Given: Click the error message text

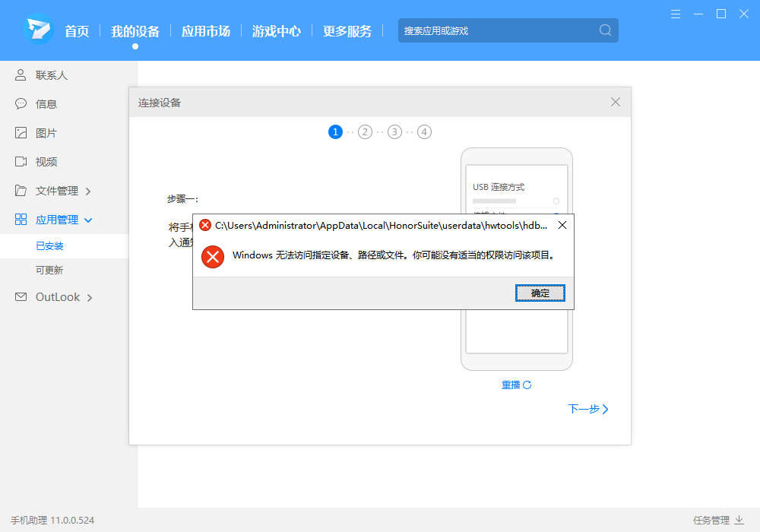Looking at the screenshot, I should (394, 255).
